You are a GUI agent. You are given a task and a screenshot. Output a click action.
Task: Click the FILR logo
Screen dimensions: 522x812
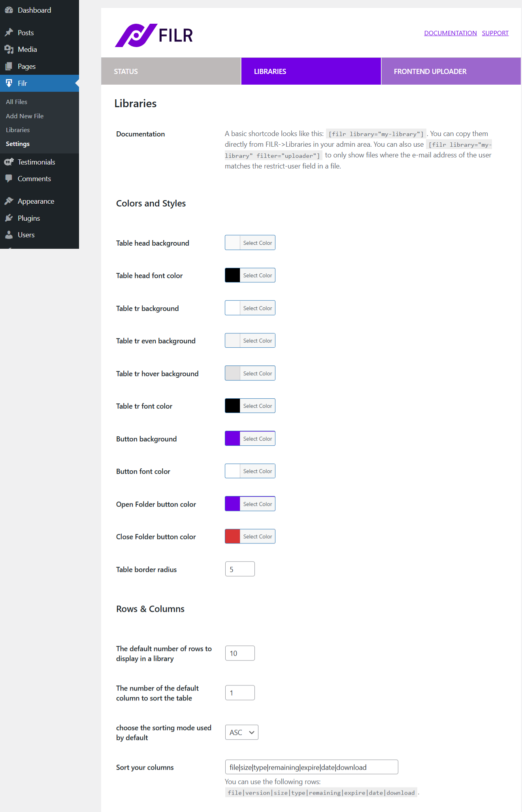154,35
